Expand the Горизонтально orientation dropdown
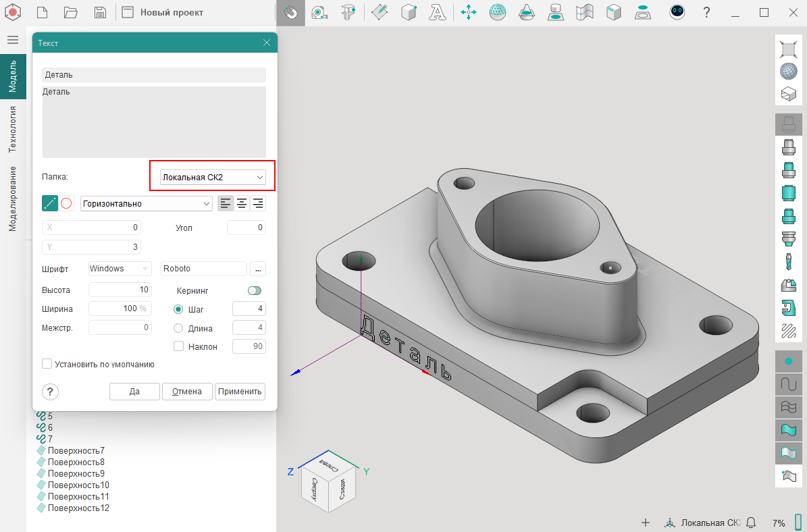 [146, 203]
